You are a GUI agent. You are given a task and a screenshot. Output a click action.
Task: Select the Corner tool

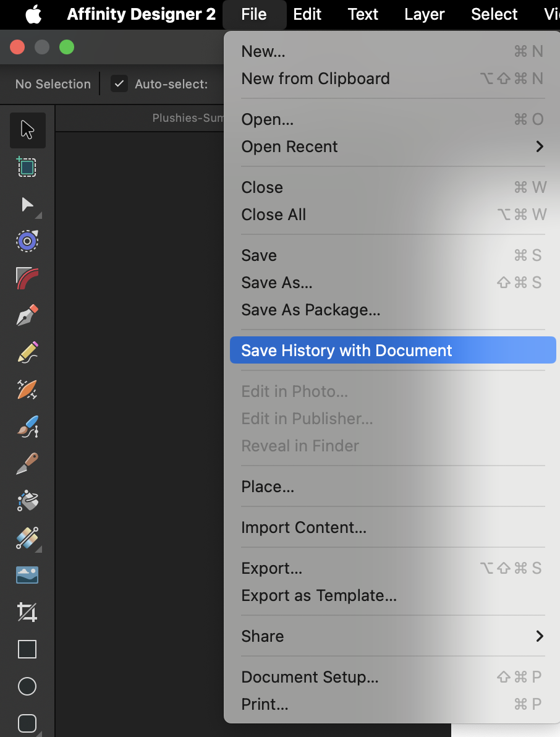pos(27,278)
